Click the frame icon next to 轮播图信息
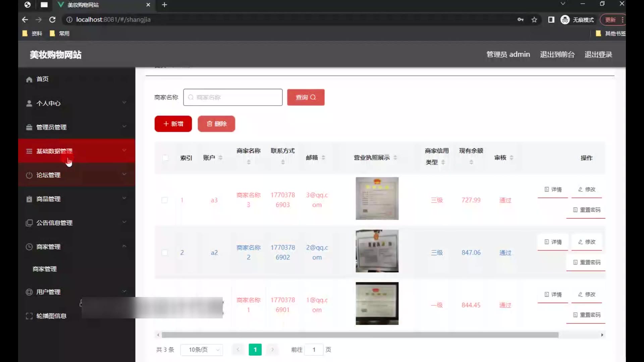This screenshot has width=644, height=362. [x=29, y=316]
